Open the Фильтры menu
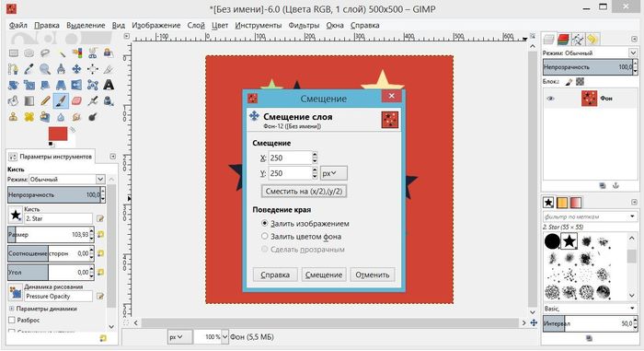This screenshot has width=644, height=351. click(x=304, y=25)
